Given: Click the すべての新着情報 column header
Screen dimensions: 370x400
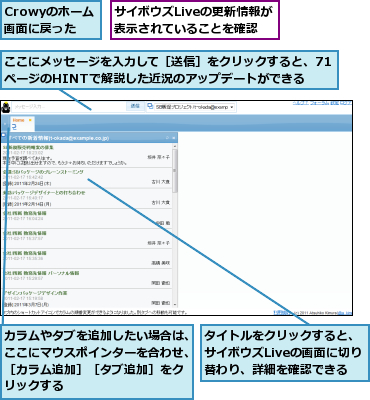Looking at the screenshot, I should pyautogui.click(x=89, y=138).
